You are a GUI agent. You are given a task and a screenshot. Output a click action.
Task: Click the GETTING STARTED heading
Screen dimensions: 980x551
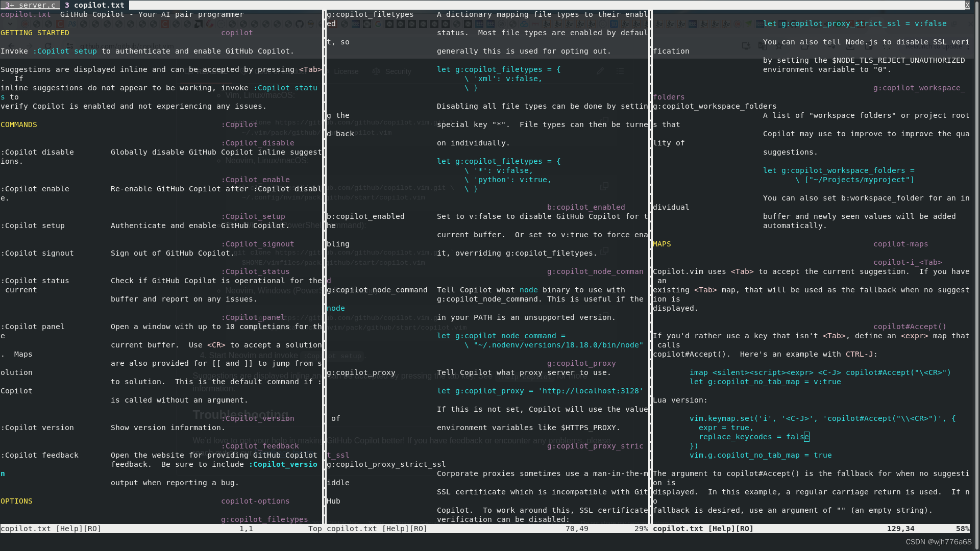coord(35,33)
